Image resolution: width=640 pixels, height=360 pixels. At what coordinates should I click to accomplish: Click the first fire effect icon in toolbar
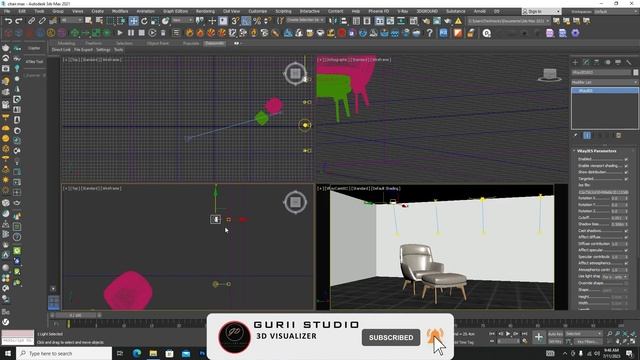pyautogui.click(x=189, y=33)
